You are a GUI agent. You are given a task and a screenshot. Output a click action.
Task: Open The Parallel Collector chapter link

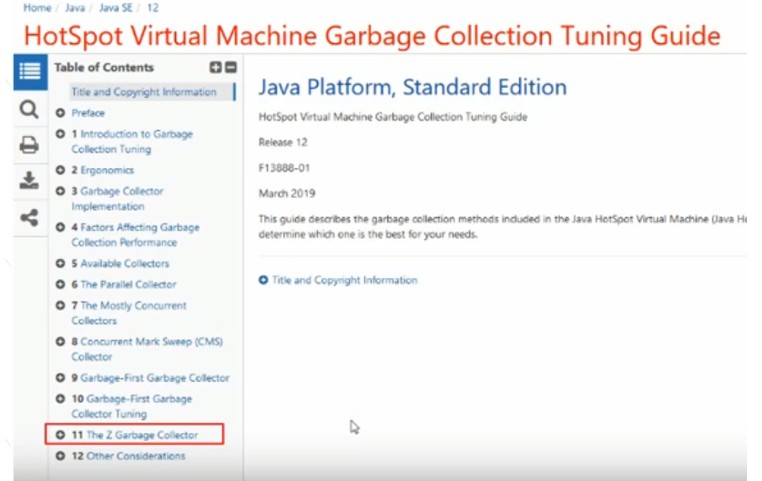(128, 284)
